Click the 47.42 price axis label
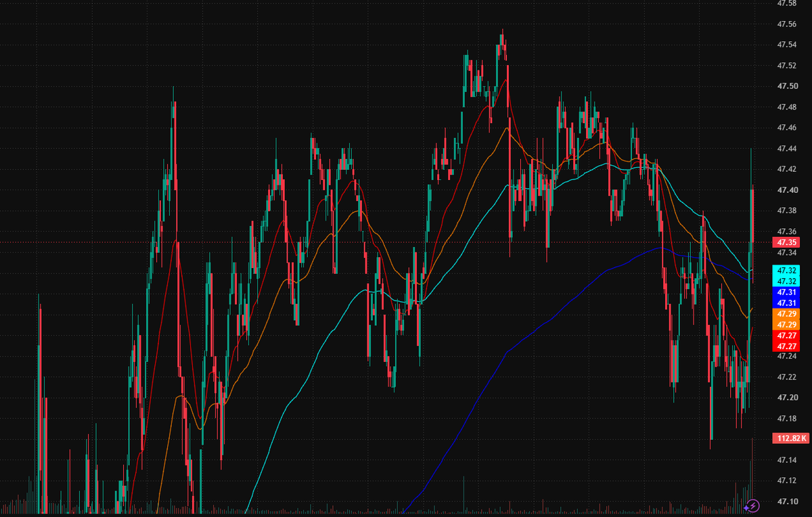The width and height of the screenshot is (812, 517). tap(786, 169)
